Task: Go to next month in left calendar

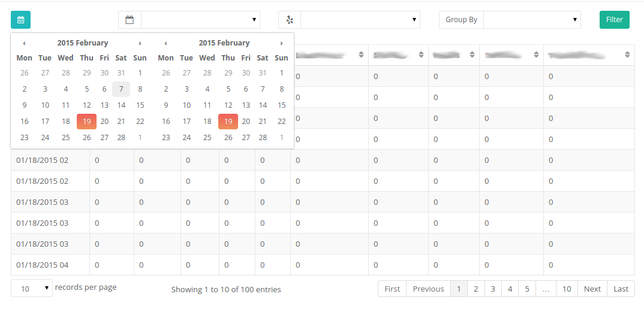Action: pos(140,43)
